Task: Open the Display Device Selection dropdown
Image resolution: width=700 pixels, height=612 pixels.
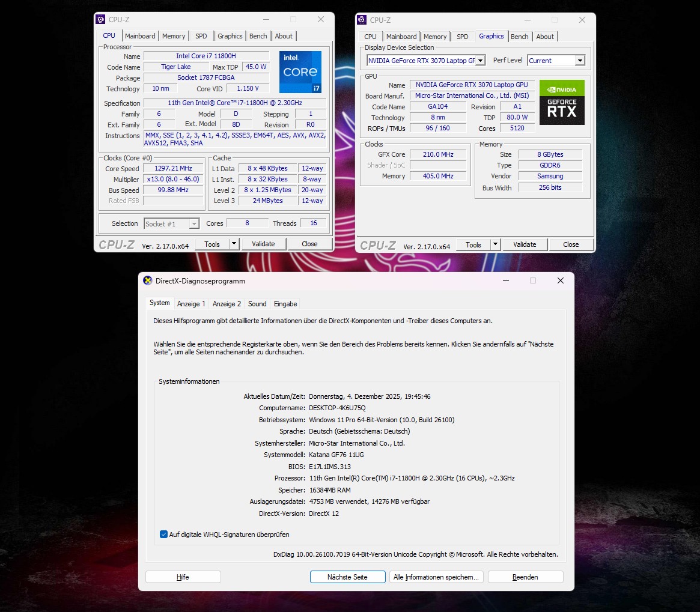Action: [479, 60]
